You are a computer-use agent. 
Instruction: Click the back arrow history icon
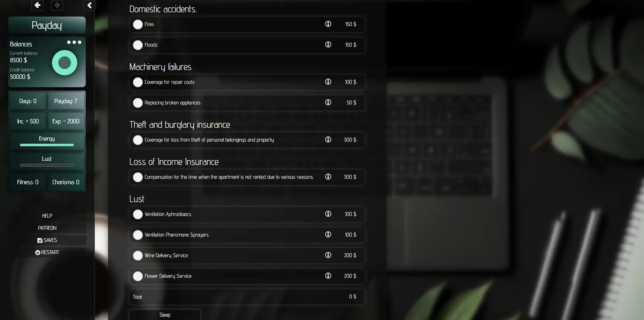pyautogui.click(x=37, y=5)
